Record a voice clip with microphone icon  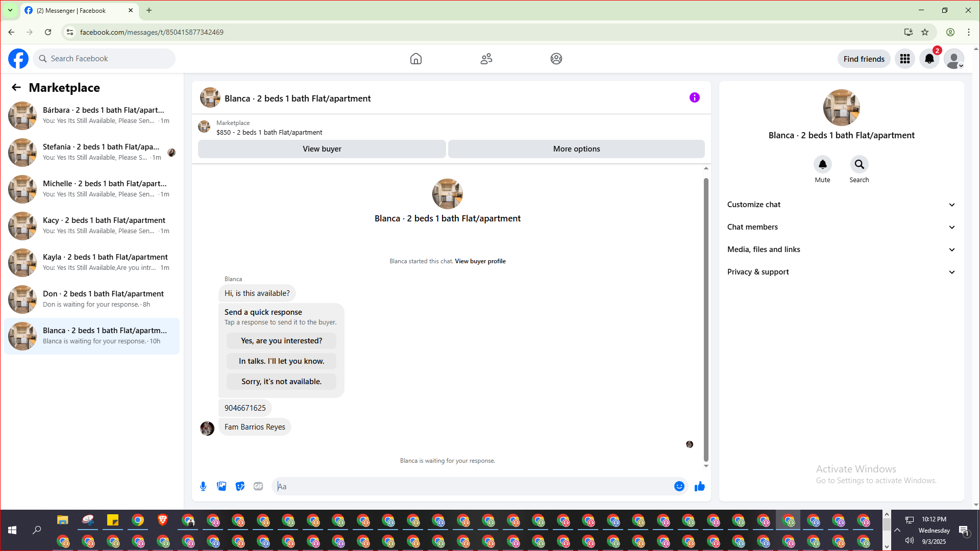pos(203,486)
